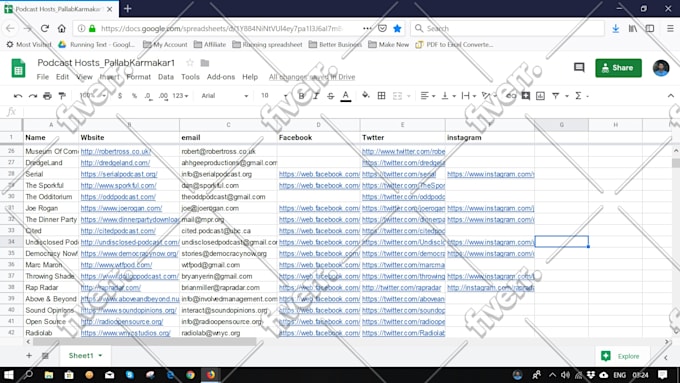Viewport: 680px width, 383px height.
Task: Format as percent icon
Action: pos(134,96)
